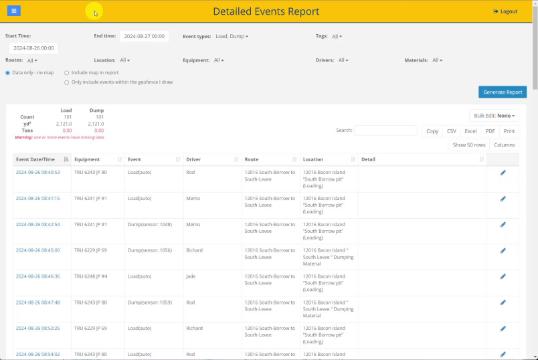Select Data only - no map option
Image resolution: width=538 pixels, height=360 pixels.
(8, 73)
